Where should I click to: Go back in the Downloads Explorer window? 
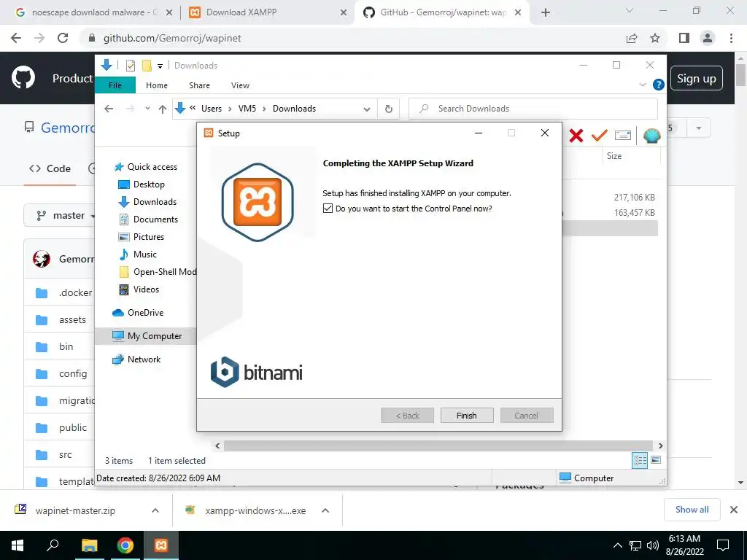[109, 109]
